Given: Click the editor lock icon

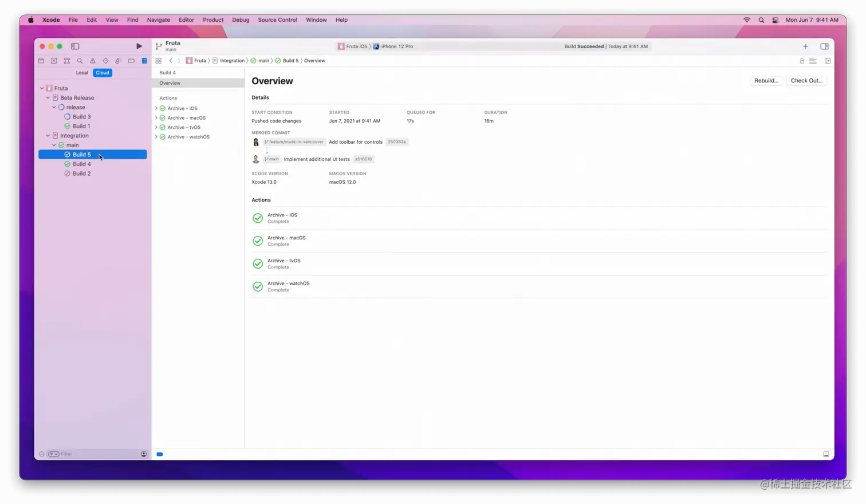Looking at the screenshot, I should pos(802,61).
